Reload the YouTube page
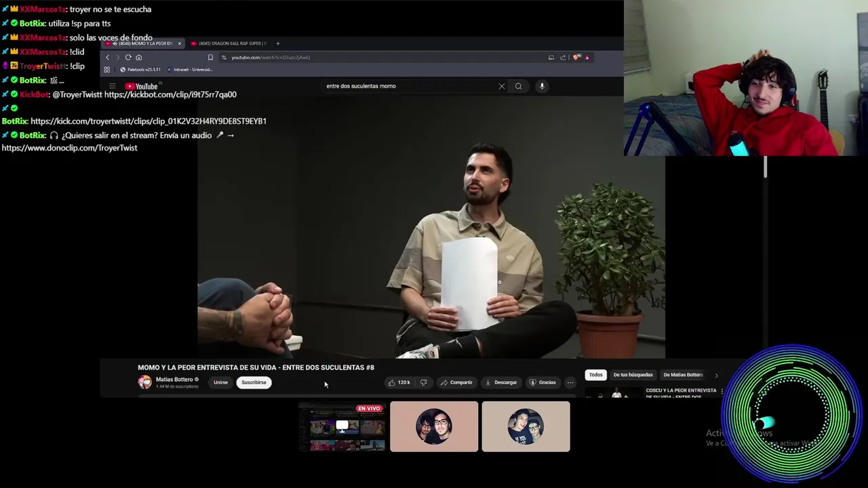The image size is (868, 488). [128, 58]
